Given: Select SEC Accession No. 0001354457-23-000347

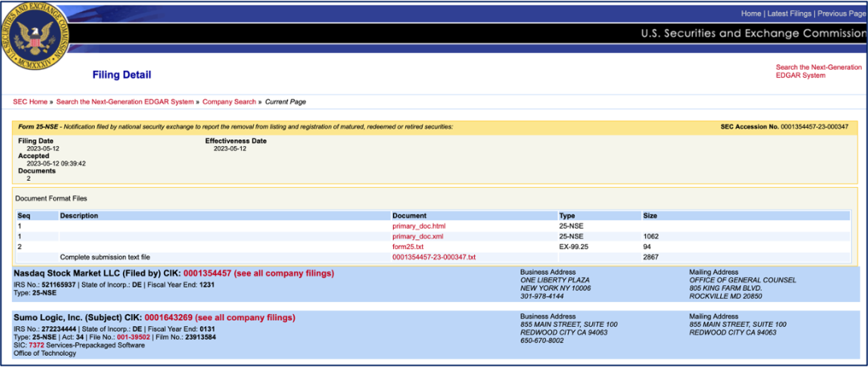Looking at the screenshot, I should pos(784,127).
